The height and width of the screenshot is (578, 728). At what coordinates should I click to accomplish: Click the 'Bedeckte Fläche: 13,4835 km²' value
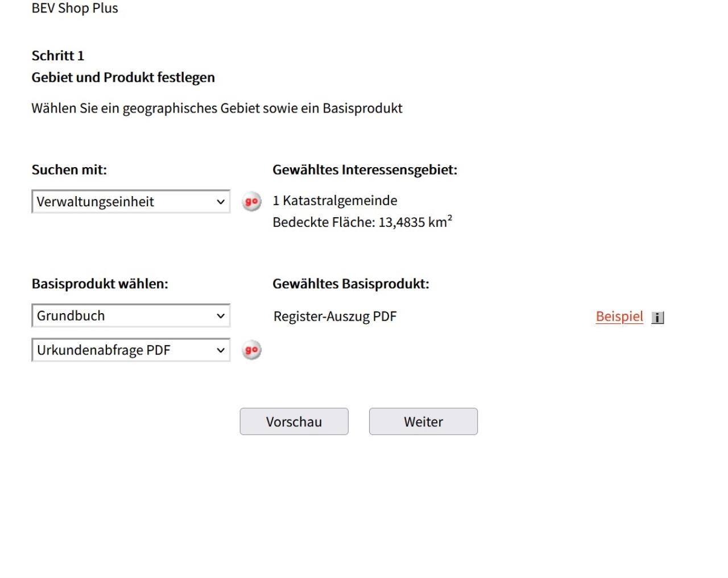tap(362, 222)
